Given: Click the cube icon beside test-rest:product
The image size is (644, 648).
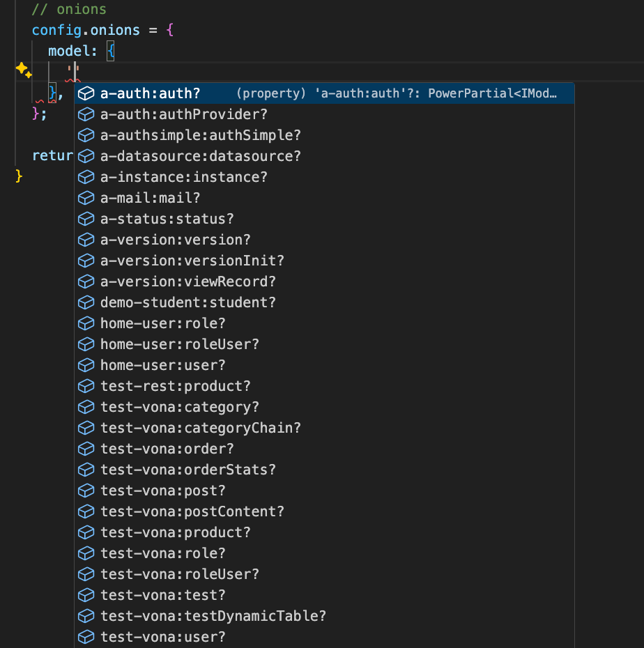Looking at the screenshot, I should (86, 386).
